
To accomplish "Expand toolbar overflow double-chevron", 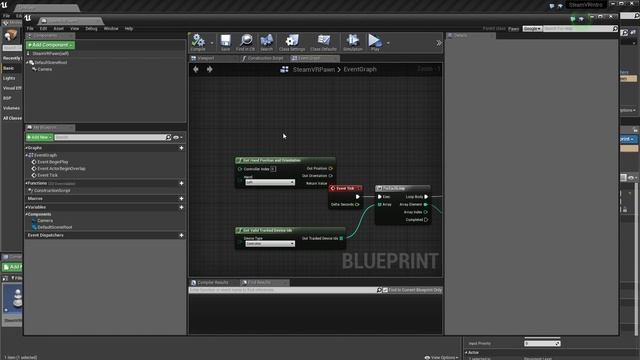I will pyautogui.click(x=439, y=43).
